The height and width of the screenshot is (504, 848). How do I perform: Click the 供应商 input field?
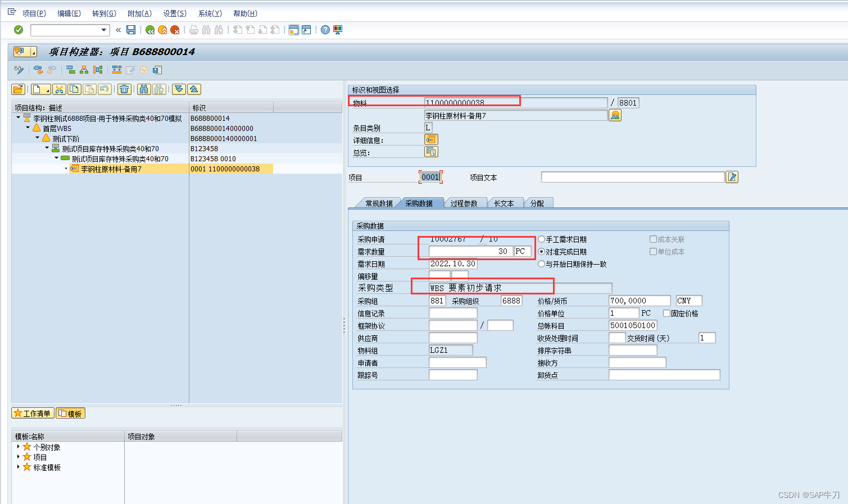(453, 338)
